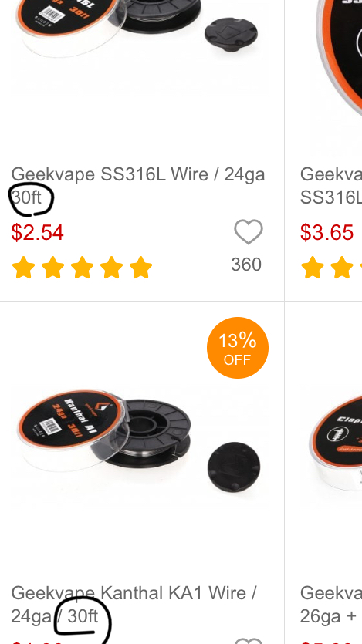Click the second rating star under $2.54
Viewport: 362px width, 644px height.
(52, 268)
